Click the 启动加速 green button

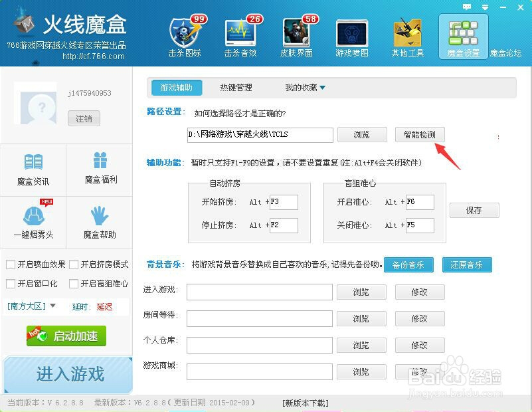[x=66, y=336]
